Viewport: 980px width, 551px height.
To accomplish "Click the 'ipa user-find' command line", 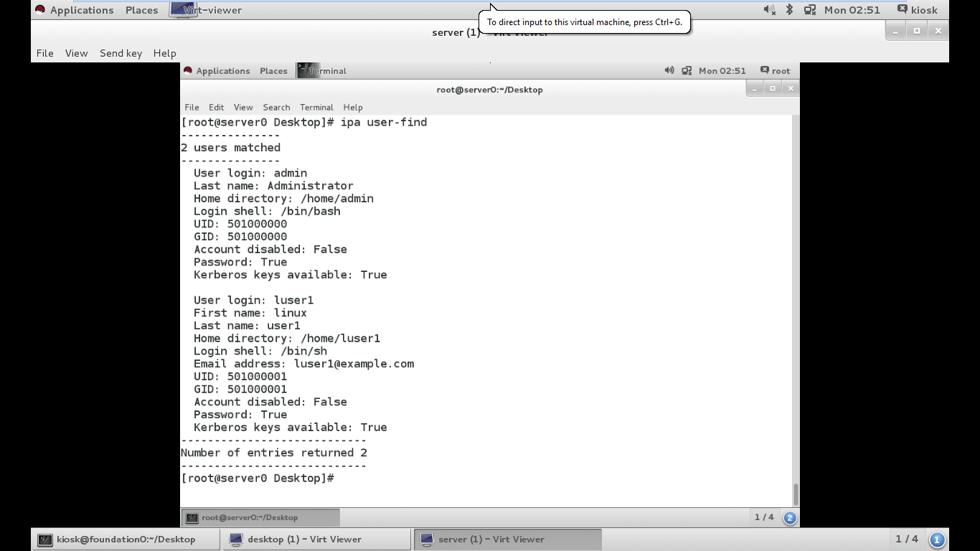I will pyautogui.click(x=304, y=122).
